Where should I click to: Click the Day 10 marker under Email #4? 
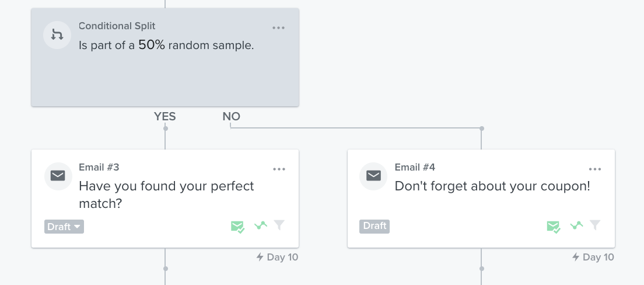593,257
